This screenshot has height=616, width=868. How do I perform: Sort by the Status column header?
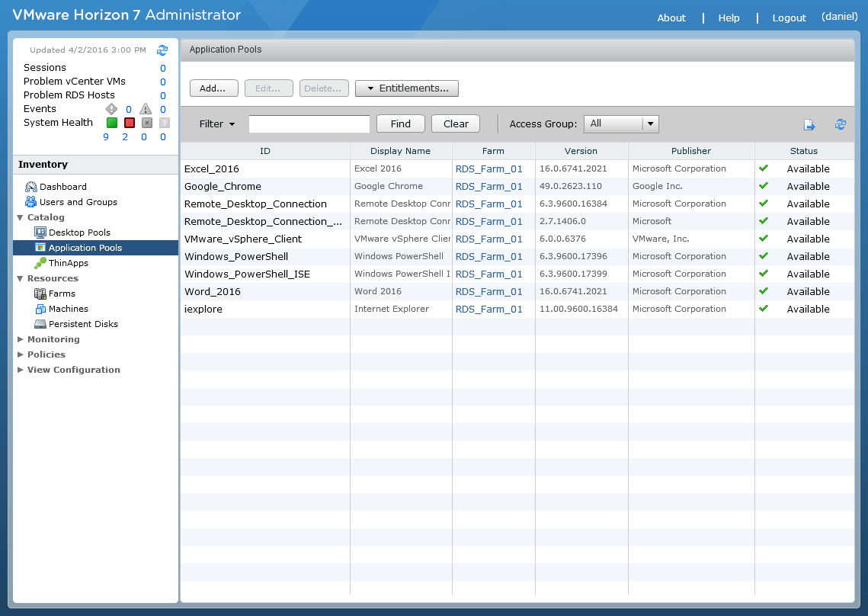pyautogui.click(x=804, y=151)
